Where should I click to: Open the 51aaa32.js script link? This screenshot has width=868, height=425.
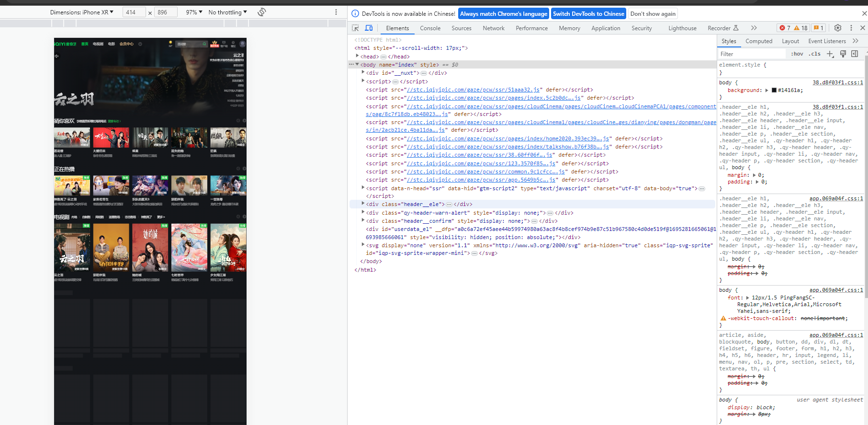click(474, 90)
